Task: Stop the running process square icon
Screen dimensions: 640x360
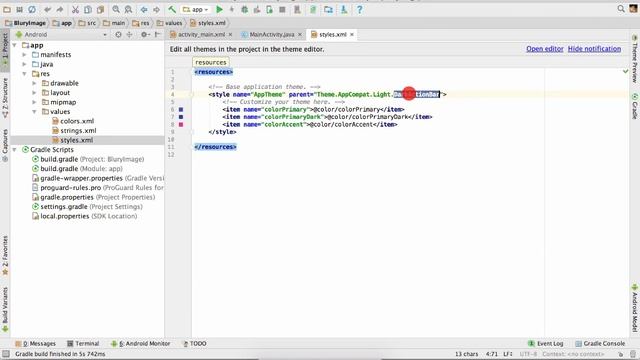Action: pos(282,9)
